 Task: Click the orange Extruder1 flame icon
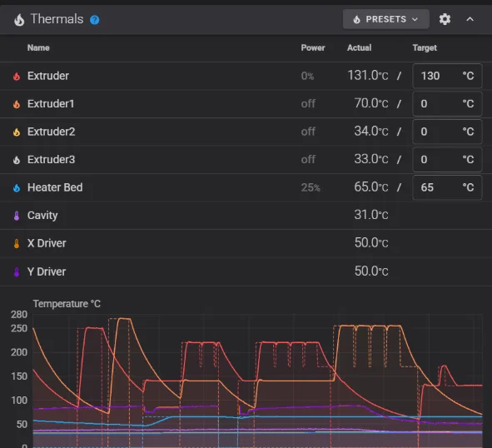[x=17, y=104]
